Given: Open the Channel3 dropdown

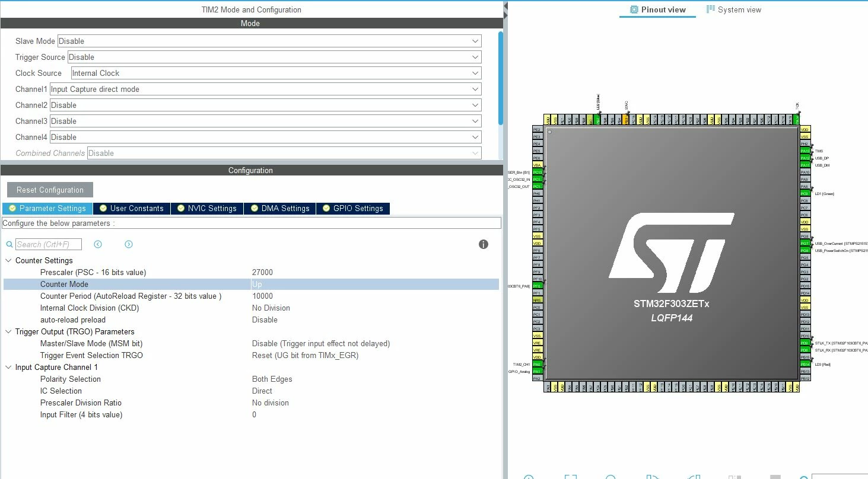Looking at the screenshot, I should click(x=265, y=121).
